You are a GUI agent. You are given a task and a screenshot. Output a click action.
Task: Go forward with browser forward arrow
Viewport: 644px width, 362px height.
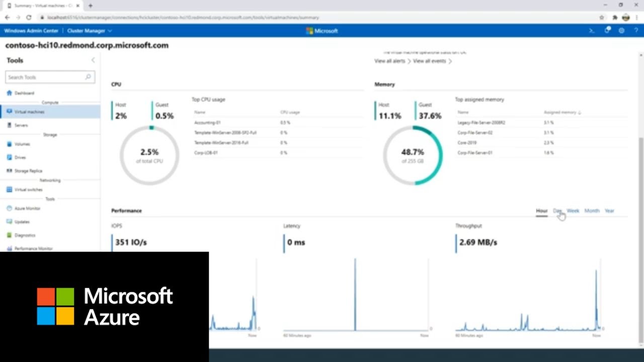pos(18,17)
